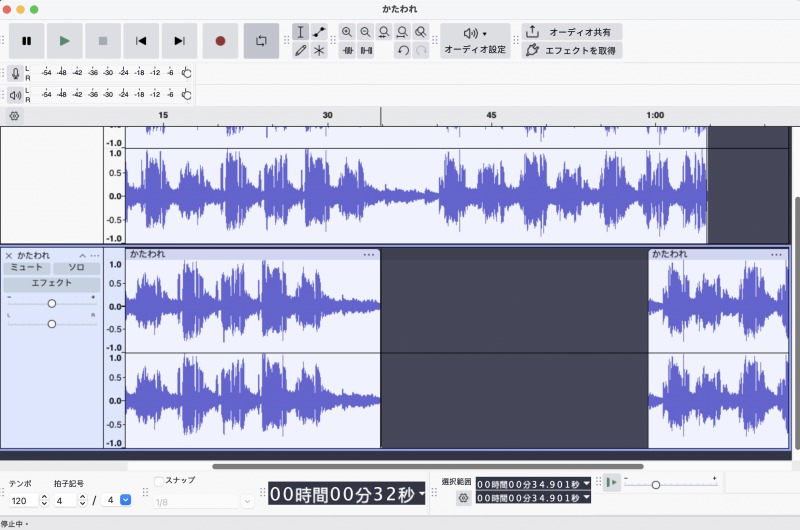Open the オーディオ設定 audio setup menu
This screenshot has height=530, width=800.
(475, 41)
